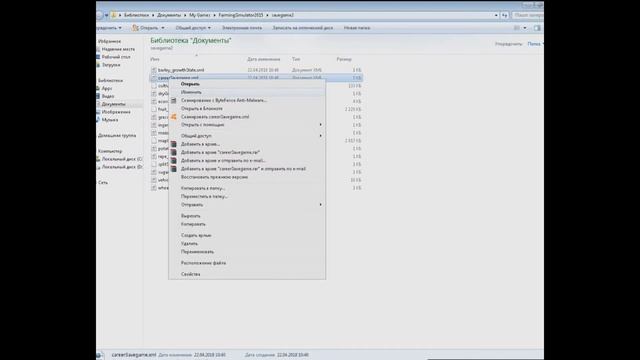Select Сеть in sidebar
Screen dimensions: 640x360
(103, 182)
